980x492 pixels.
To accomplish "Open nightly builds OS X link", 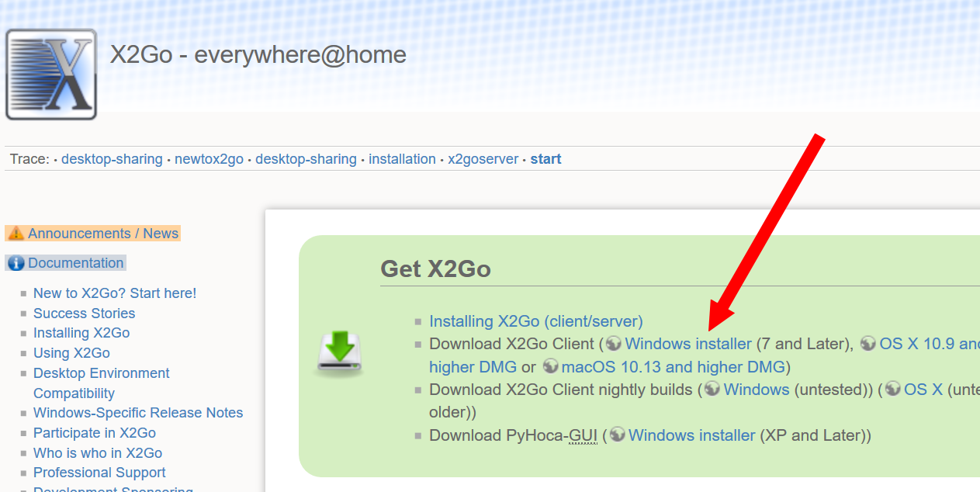I will click(923, 390).
